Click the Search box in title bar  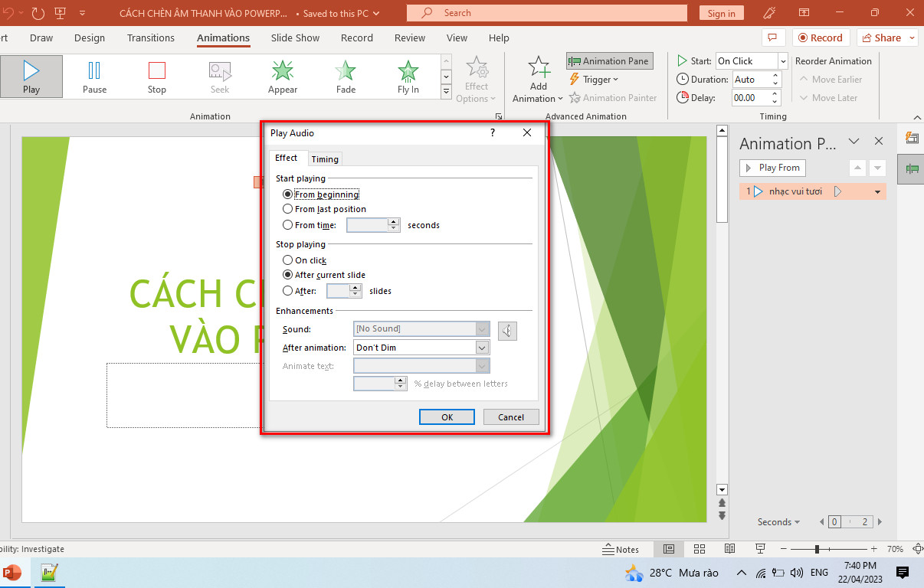[546, 13]
